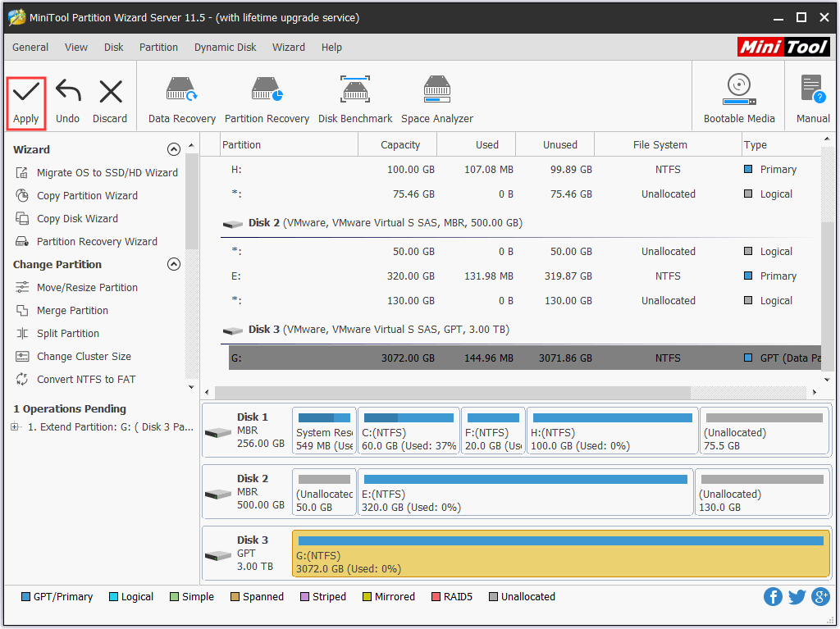Select G:(NTFS) block on Disk 3
Image resolution: width=840 pixels, height=629 pixels.
561,554
